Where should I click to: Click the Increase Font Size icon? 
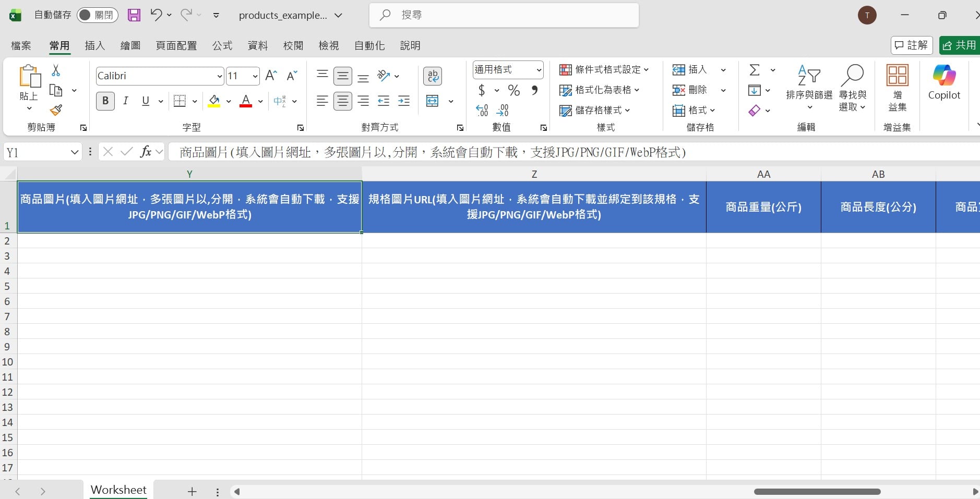click(x=271, y=76)
